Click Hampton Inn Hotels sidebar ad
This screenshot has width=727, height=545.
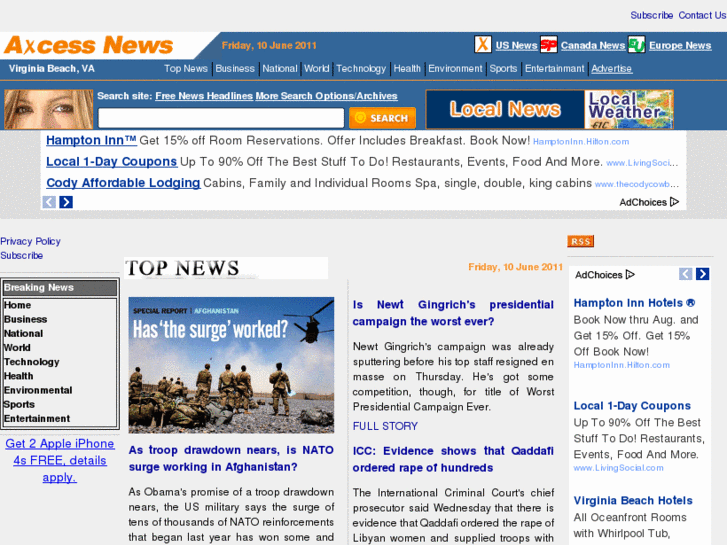634,303
